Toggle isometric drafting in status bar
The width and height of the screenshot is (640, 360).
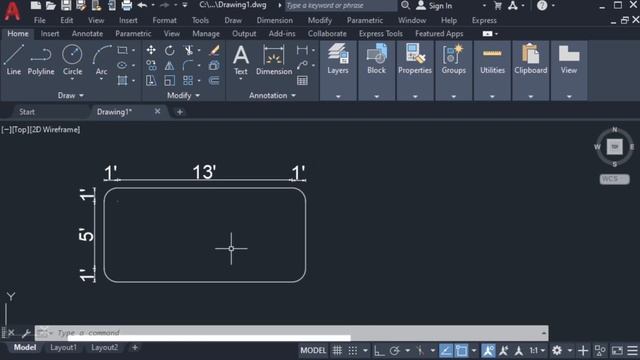[x=420, y=351]
